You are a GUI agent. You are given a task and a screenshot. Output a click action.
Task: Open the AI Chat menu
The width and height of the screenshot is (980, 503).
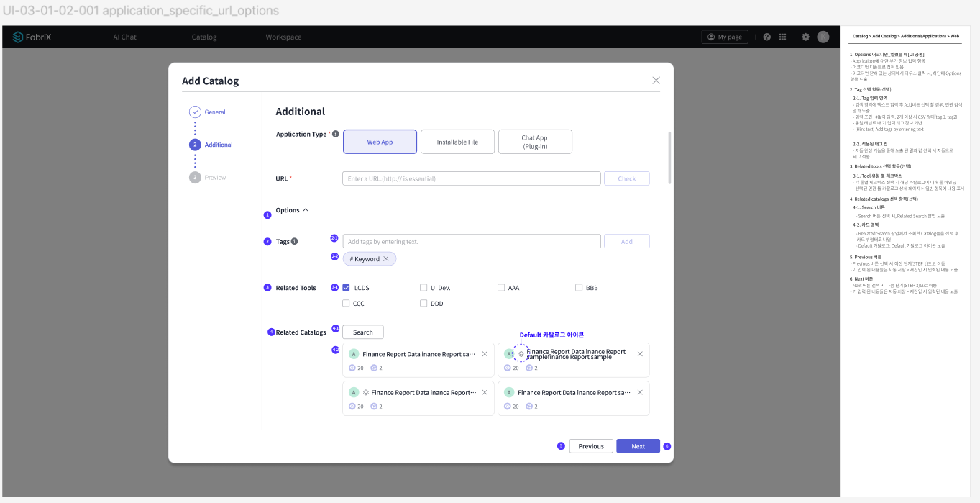coord(124,37)
